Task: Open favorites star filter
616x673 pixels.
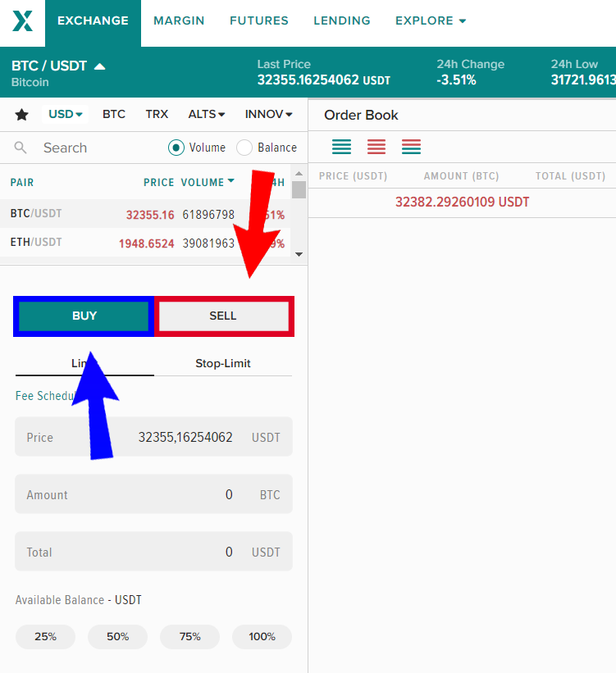Action: [x=21, y=115]
